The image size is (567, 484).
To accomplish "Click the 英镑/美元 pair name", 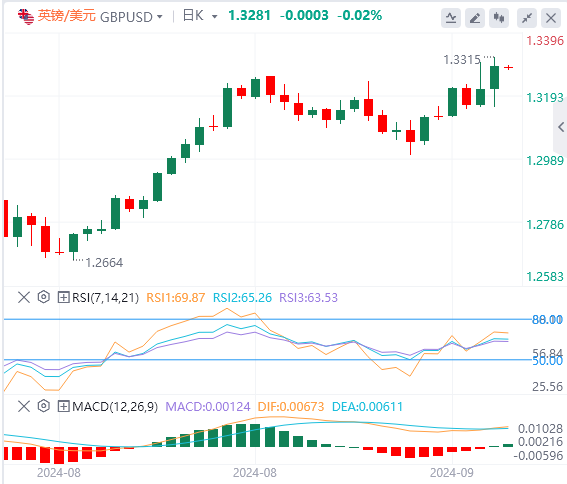I will [67, 16].
